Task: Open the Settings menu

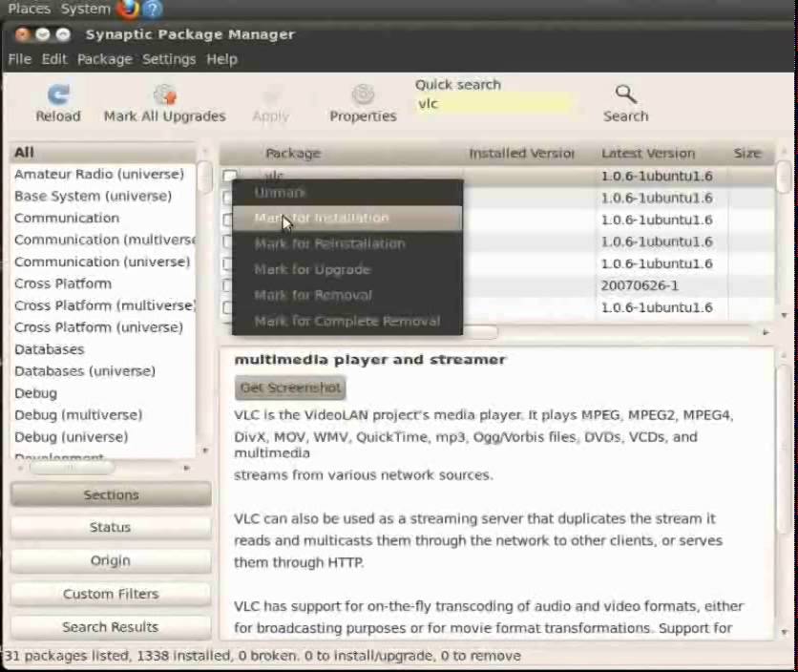Action: click(x=169, y=59)
